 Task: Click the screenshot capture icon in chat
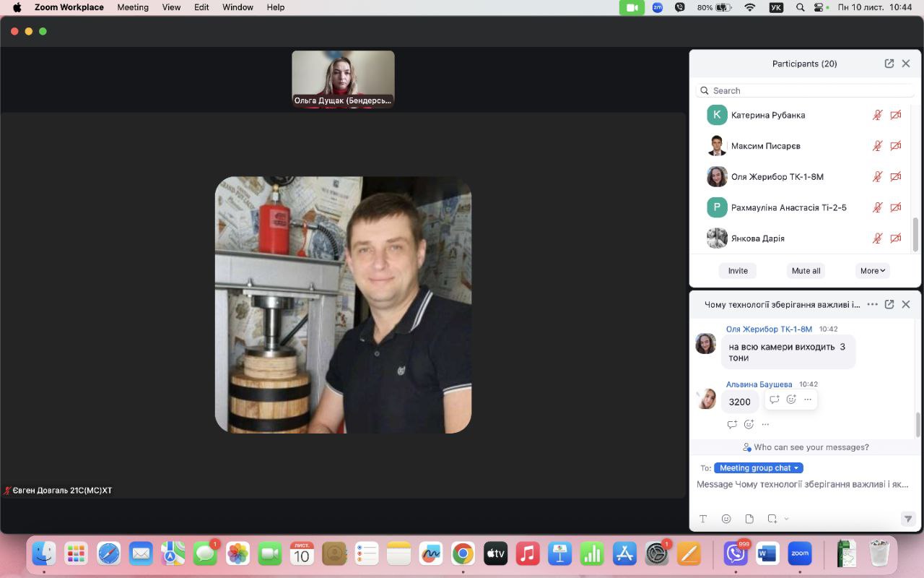pos(772,519)
